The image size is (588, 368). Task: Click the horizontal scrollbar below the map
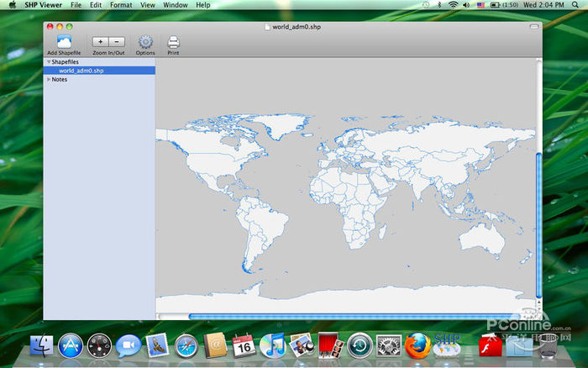pos(353,316)
